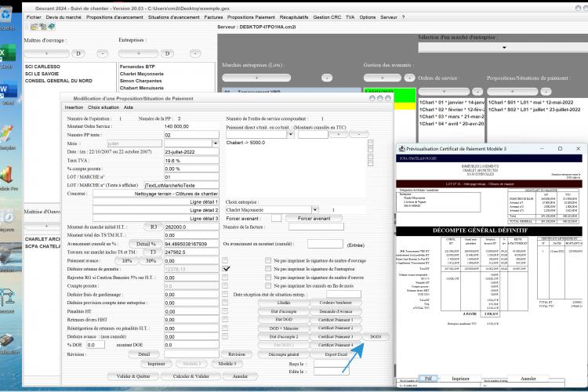Select the 1Charl S02 L01 juillet situation
Image resolution: width=588 pixels, height=392 pixels.
coord(534,110)
